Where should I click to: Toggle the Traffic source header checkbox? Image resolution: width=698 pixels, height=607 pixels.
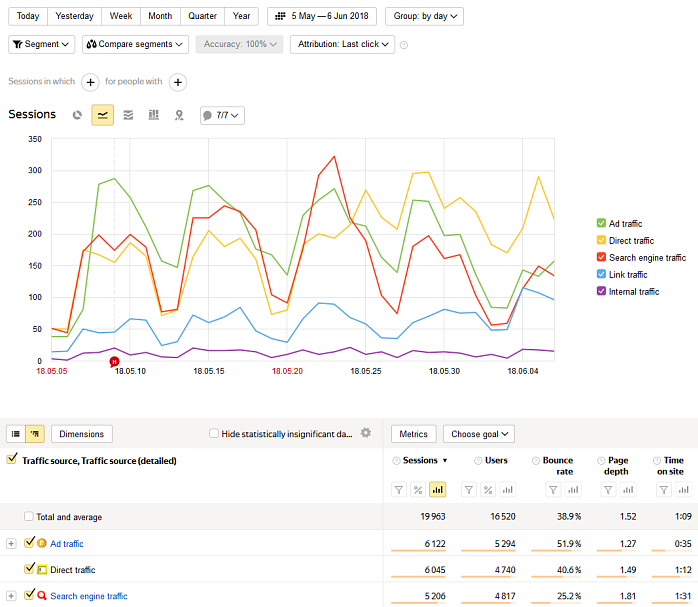[x=12, y=459]
